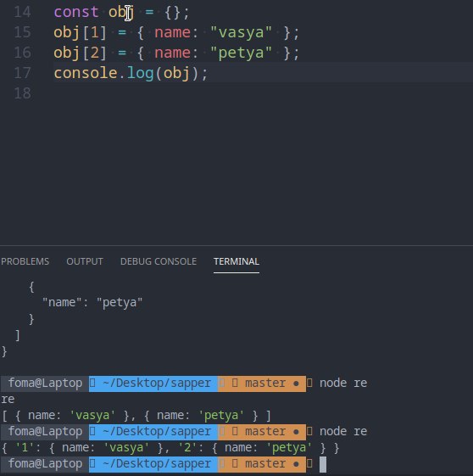
Task: Click the terminal cursor block at last prompt
Action: point(323,464)
